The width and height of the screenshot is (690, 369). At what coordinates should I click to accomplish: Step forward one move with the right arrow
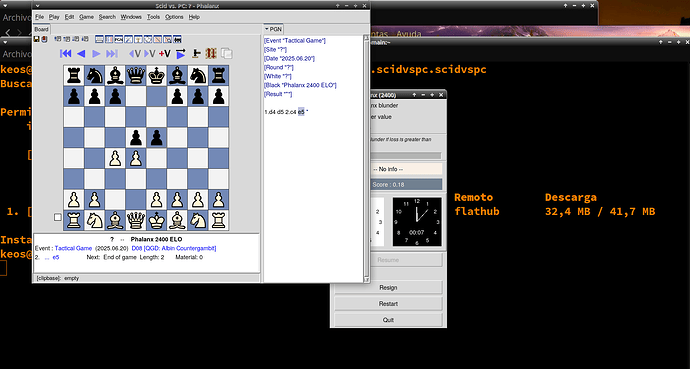pyautogui.click(x=96, y=54)
